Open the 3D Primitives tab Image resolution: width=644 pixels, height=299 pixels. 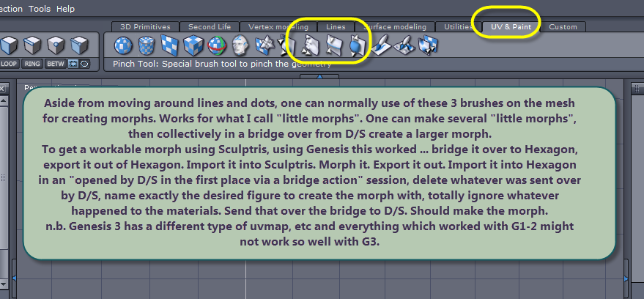coord(145,26)
